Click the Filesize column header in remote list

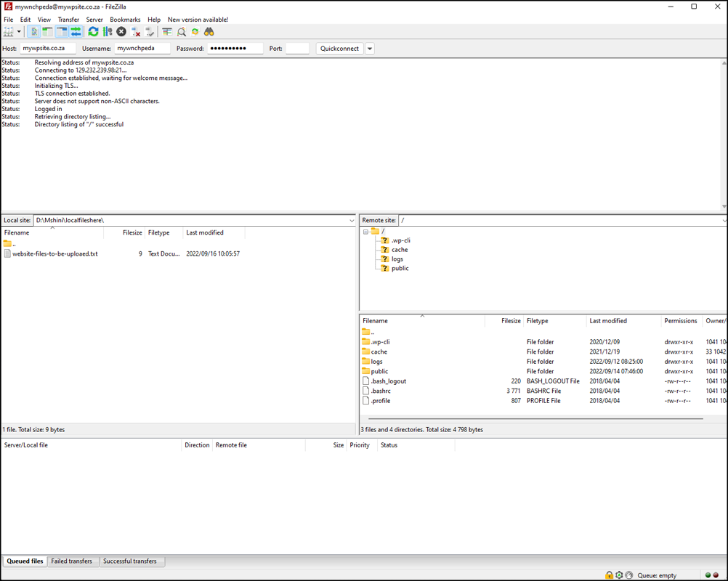[x=511, y=321]
